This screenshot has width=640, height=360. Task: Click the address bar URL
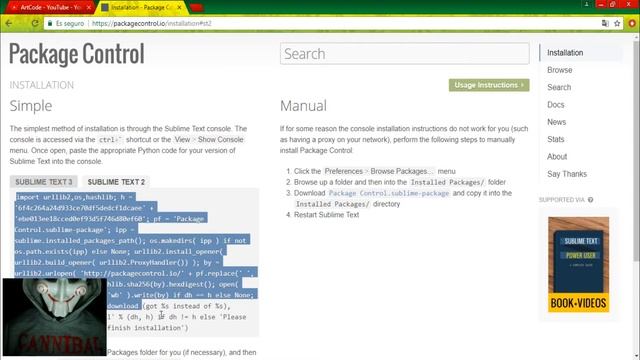point(152,24)
